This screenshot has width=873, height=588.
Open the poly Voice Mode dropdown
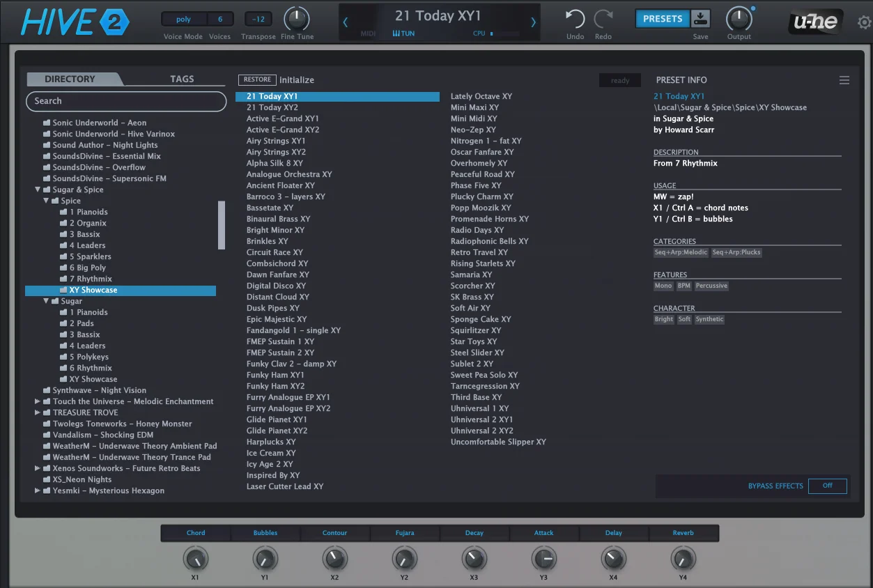coord(183,20)
